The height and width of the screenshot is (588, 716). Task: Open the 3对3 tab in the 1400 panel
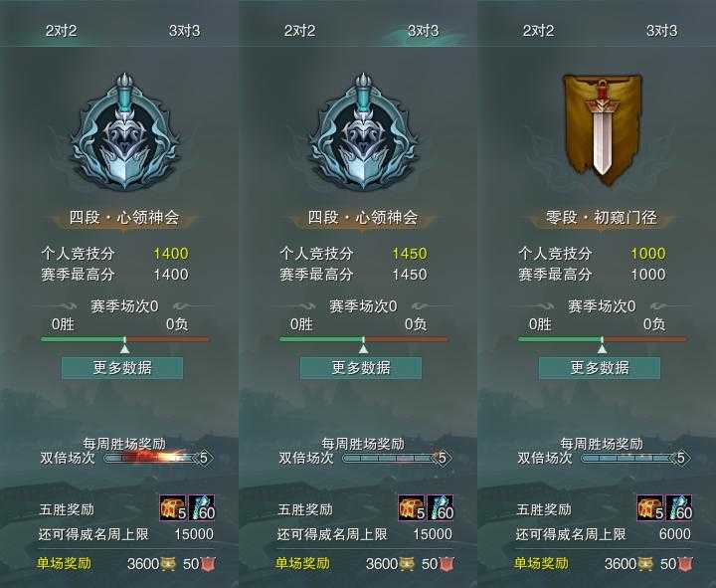184,31
